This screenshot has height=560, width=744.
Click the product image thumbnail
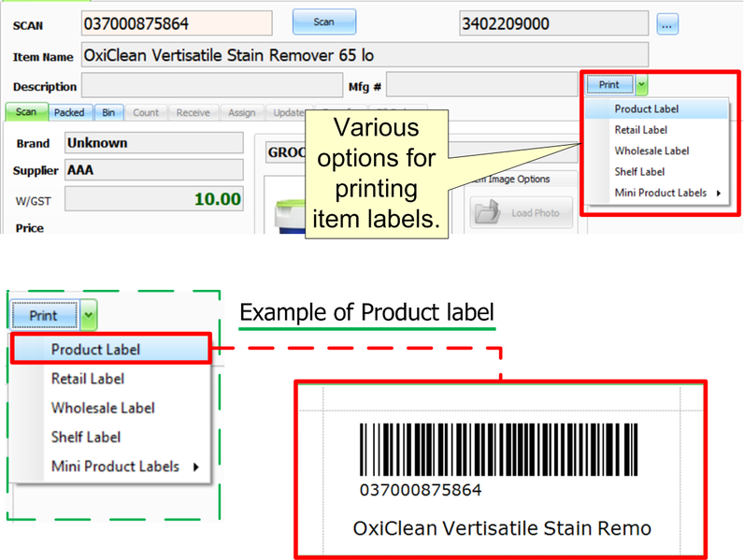pos(290,216)
